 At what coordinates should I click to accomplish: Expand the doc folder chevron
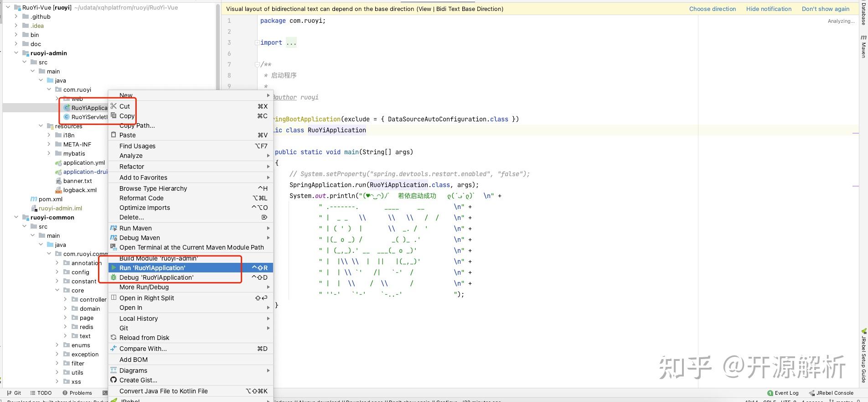pyautogui.click(x=16, y=44)
